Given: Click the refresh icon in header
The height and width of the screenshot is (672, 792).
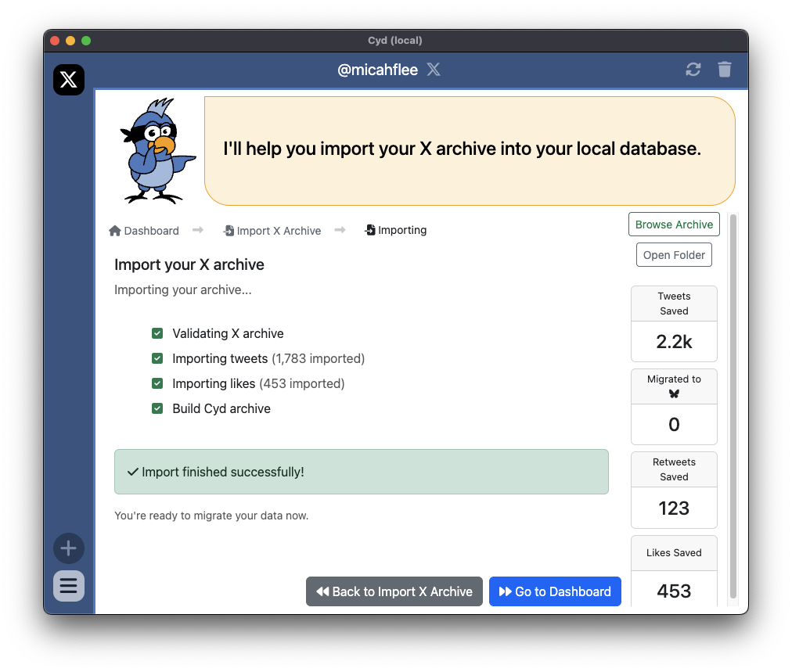Looking at the screenshot, I should pos(693,69).
